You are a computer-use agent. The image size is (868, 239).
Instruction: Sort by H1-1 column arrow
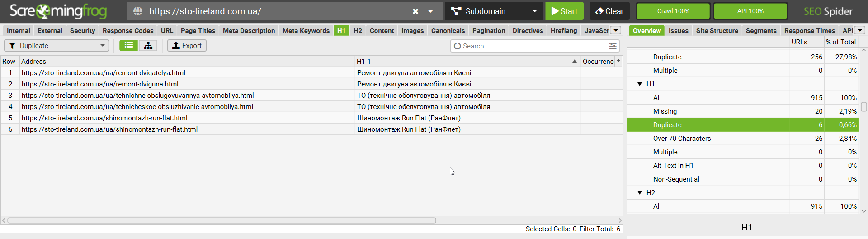click(x=575, y=62)
